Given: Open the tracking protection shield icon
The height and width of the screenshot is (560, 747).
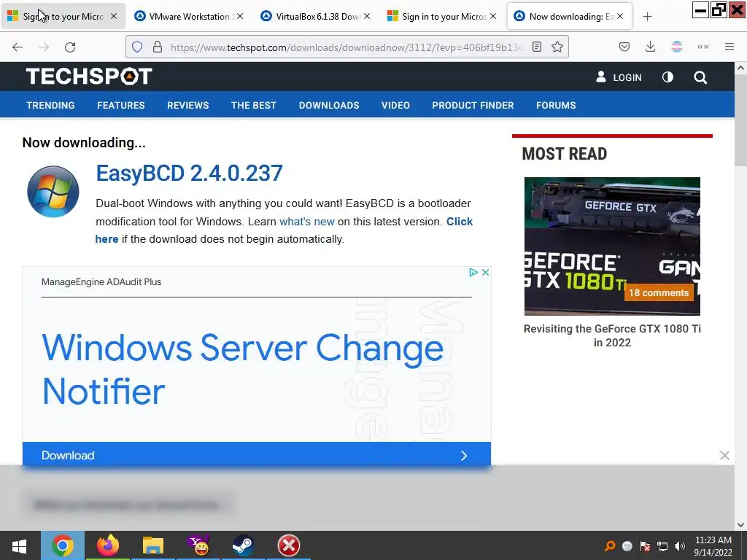Looking at the screenshot, I should click(137, 47).
